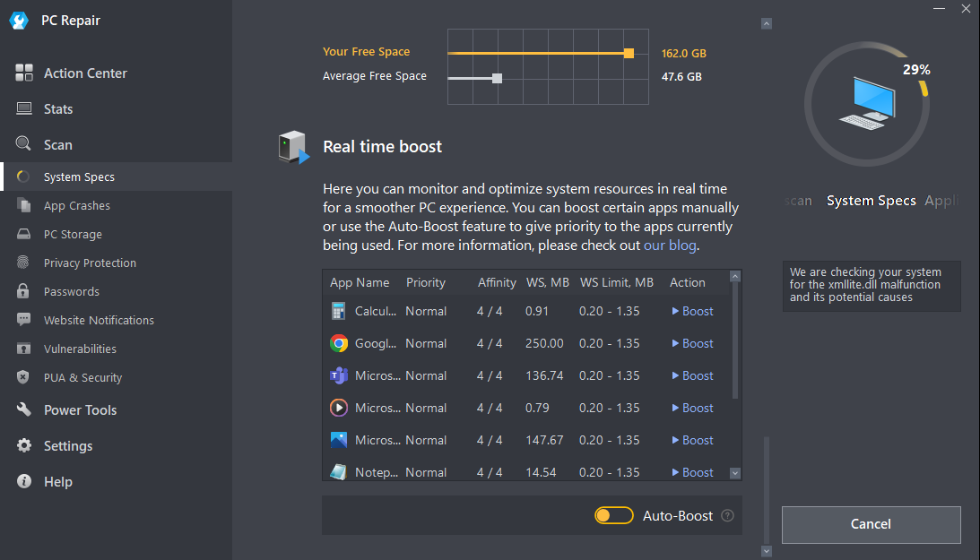Click the Your Free Space slider handle

629,54
